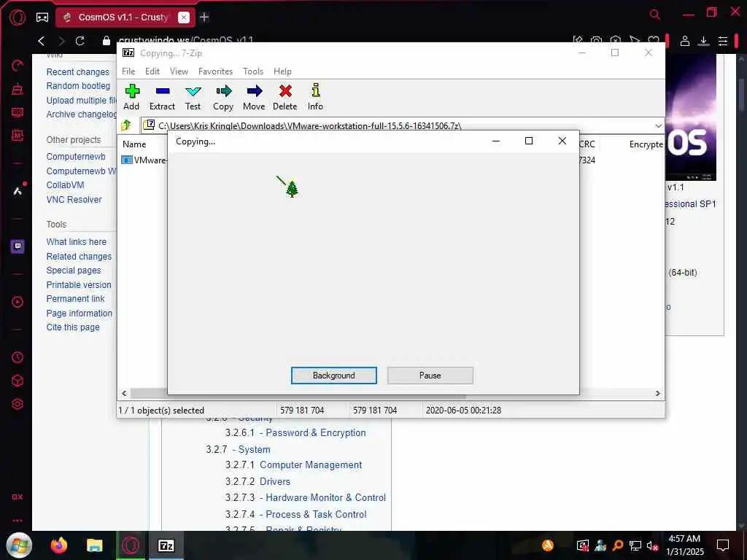
Task: Click the red Delete toolbar icon
Action: (x=285, y=97)
